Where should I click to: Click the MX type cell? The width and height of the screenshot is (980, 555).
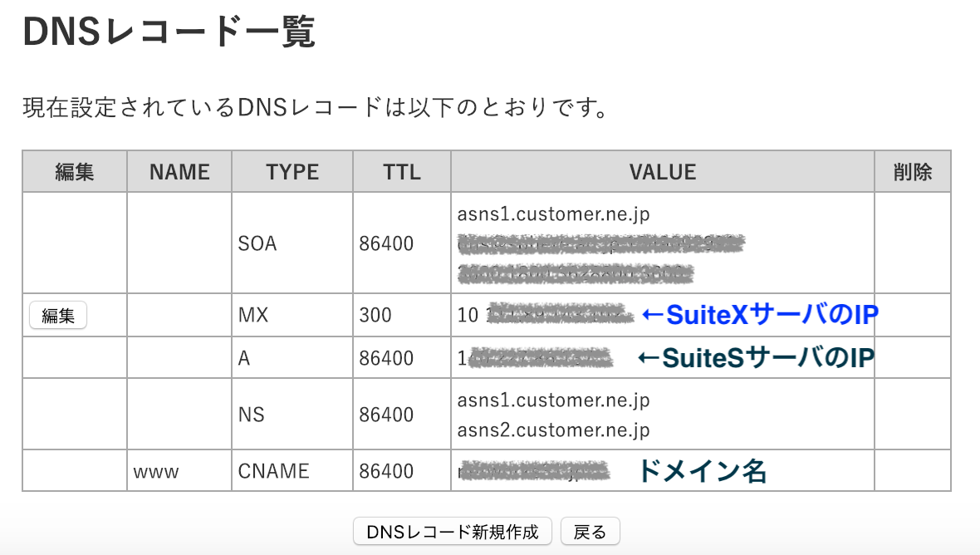tap(292, 315)
